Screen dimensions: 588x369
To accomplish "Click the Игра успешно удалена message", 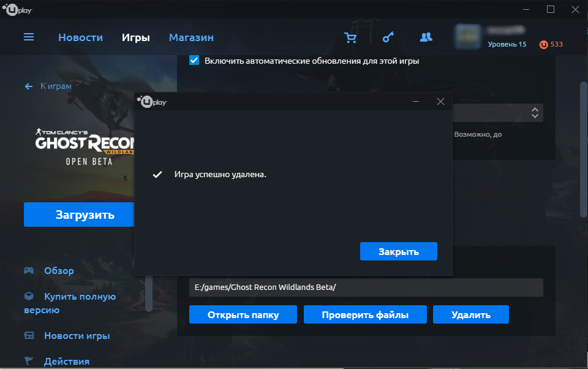I will [x=220, y=175].
